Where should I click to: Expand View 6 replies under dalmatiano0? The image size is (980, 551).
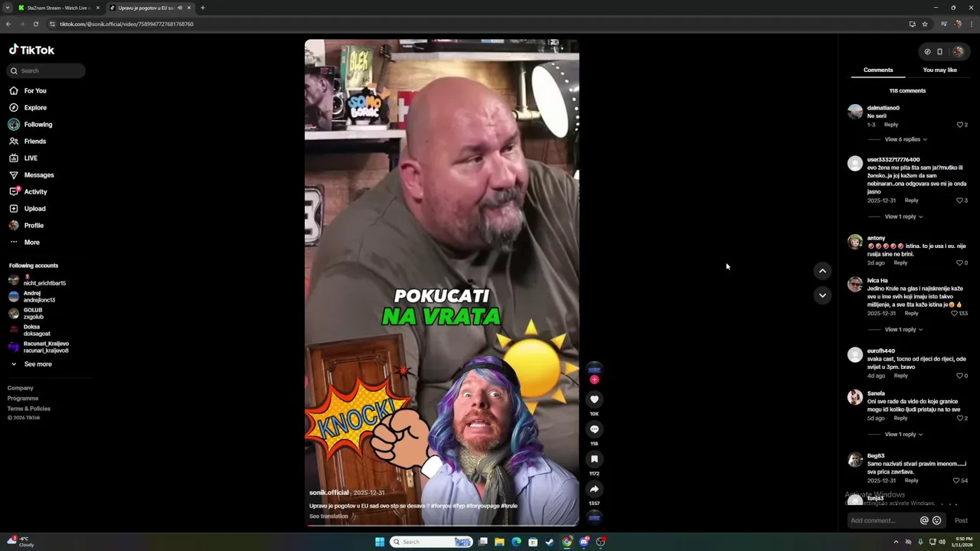pyautogui.click(x=906, y=139)
